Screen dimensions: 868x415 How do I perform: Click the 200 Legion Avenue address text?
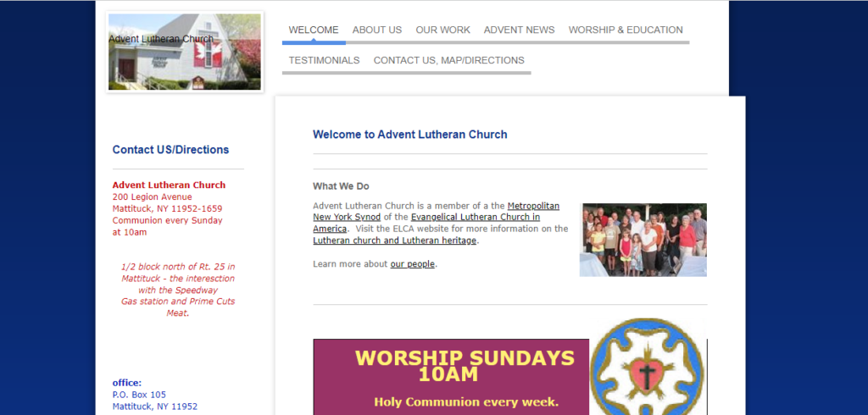[x=152, y=197]
